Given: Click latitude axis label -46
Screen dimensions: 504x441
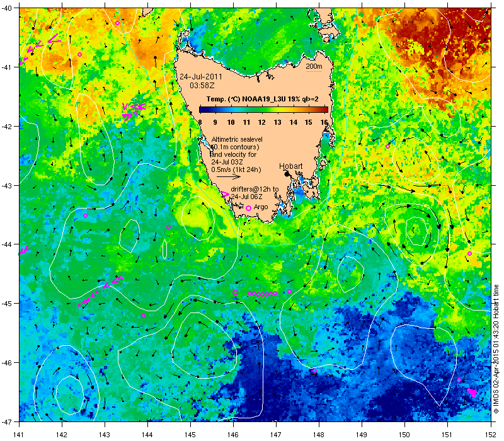Looking at the screenshot, I should 8,363.
